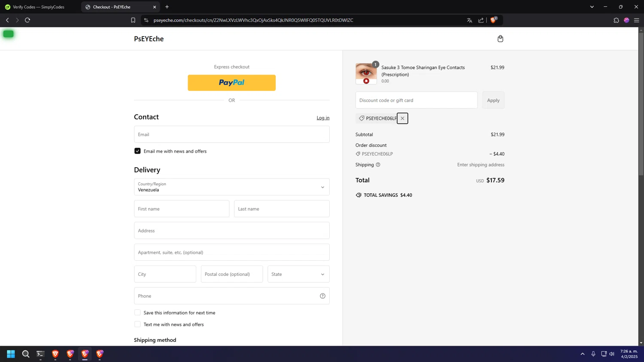
Task: Click the City field
Action: tap(165, 274)
